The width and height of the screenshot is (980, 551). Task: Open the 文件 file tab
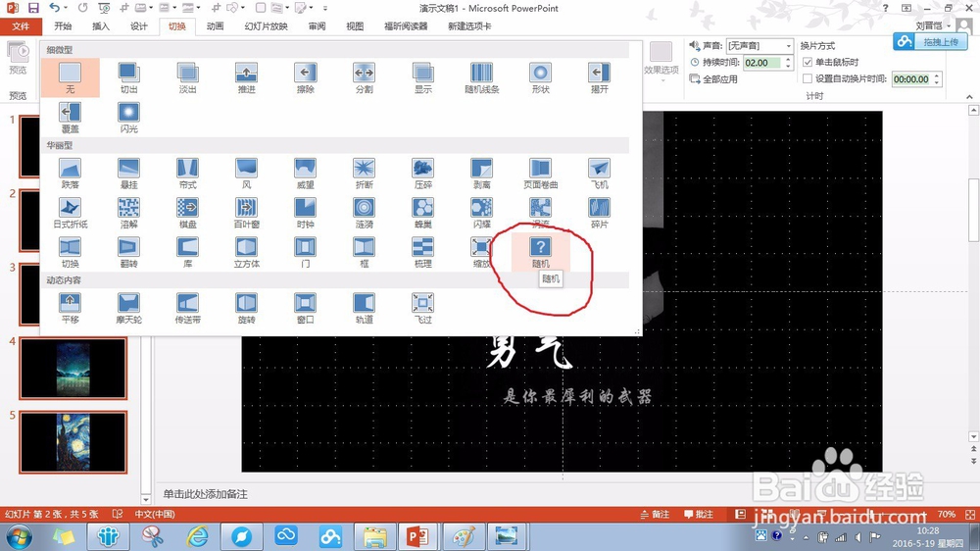(x=21, y=26)
